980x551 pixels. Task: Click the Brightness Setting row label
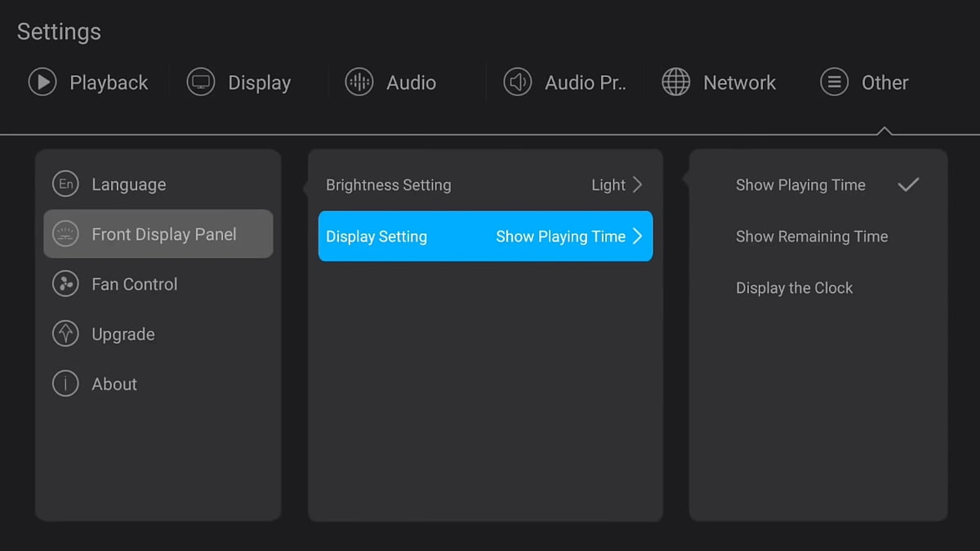click(388, 185)
